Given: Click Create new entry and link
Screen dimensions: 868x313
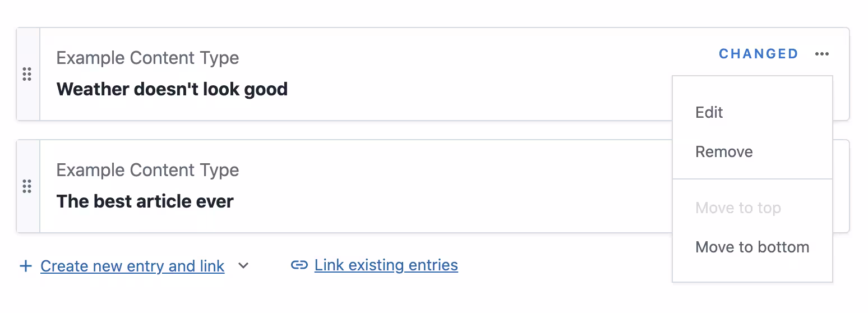Looking at the screenshot, I should pos(132,266).
